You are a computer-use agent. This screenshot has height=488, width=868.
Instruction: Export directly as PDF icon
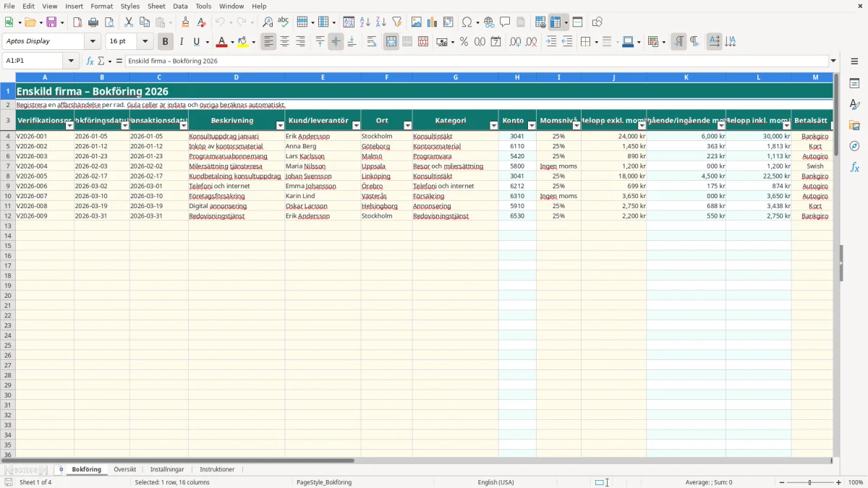(77, 22)
